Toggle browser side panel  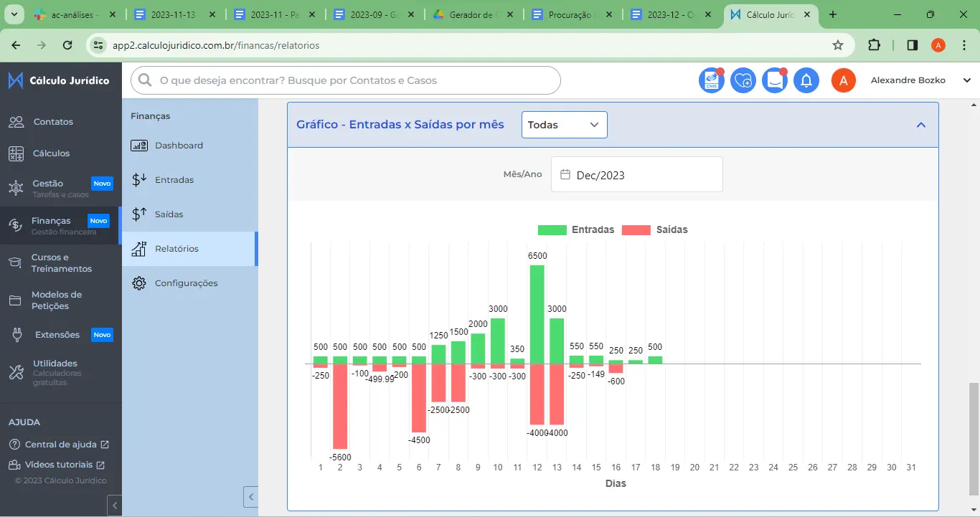(x=912, y=45)
